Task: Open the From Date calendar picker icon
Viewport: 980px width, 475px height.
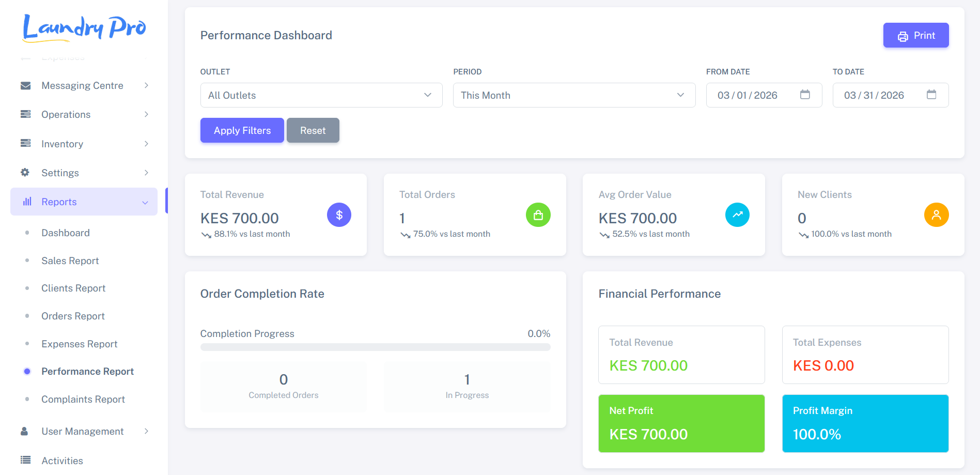Action: [x=805, y=95]
